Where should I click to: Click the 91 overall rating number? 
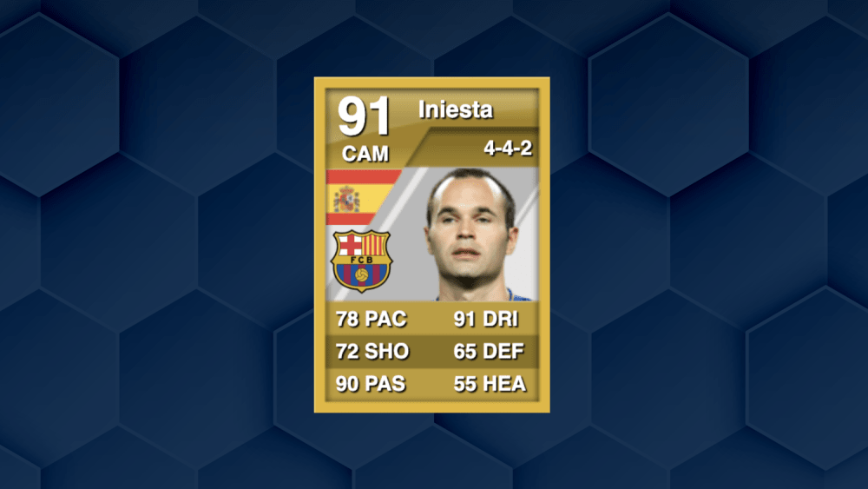[x=364, y=116]
